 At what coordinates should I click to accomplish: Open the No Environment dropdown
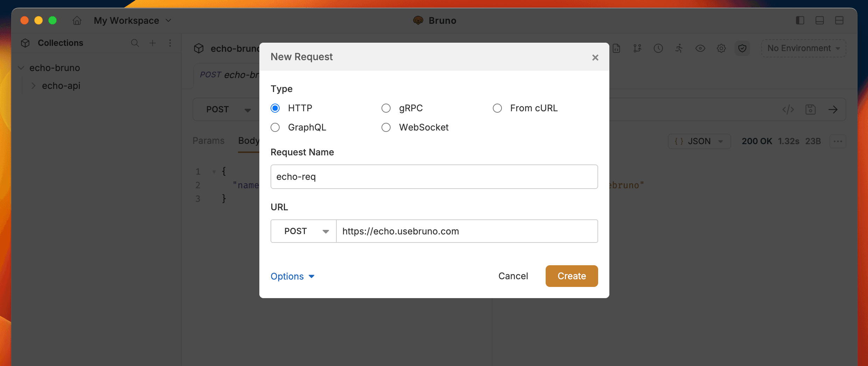point(803,48)
